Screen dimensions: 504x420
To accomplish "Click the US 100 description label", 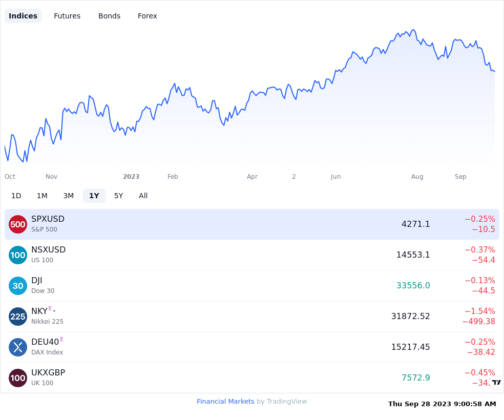I will click(x=42, y=260).
